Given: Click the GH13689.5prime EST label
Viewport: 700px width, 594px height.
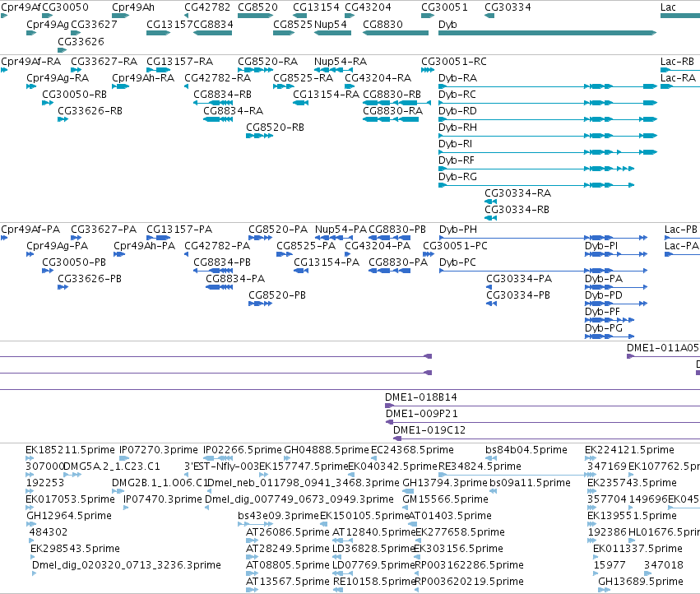Looking at the screenshot, I should (x=641, y=582).
